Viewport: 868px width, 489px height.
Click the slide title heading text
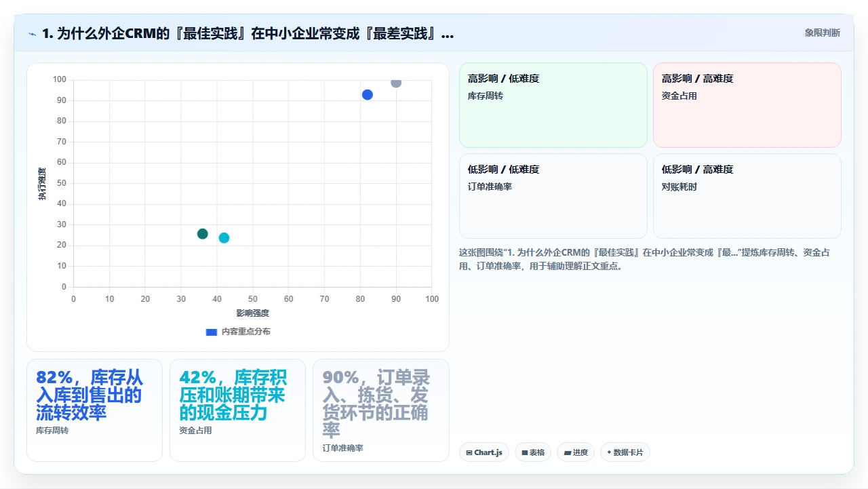[248, 33]
